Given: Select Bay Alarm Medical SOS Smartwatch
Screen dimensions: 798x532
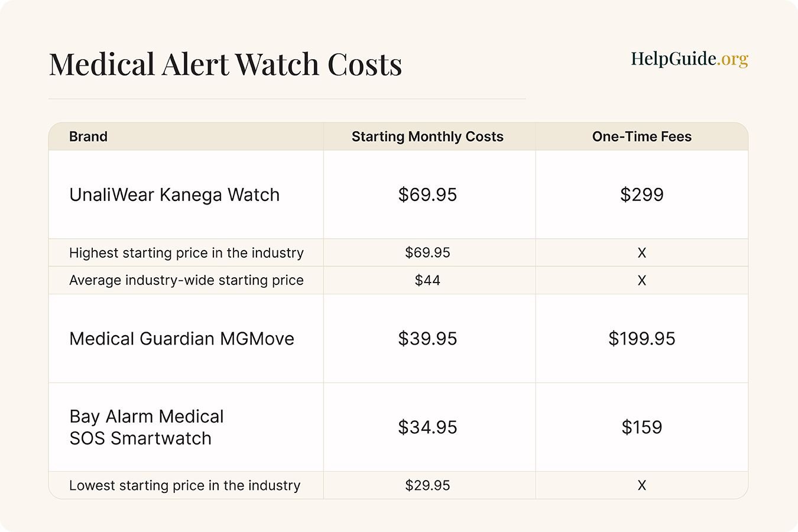Looking at the screenshot, I should tap(147, 427).
